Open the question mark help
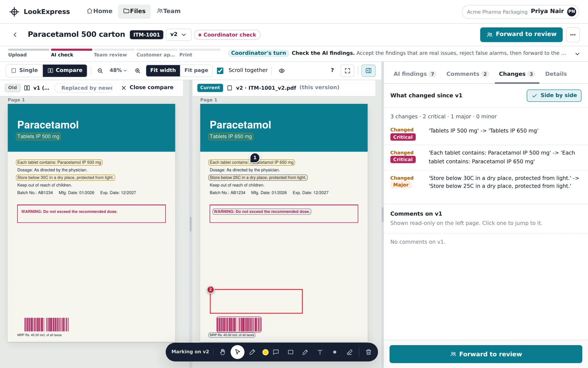Image resolution: width=588 pixels, height=368 pixels. (x=332, y=70)
